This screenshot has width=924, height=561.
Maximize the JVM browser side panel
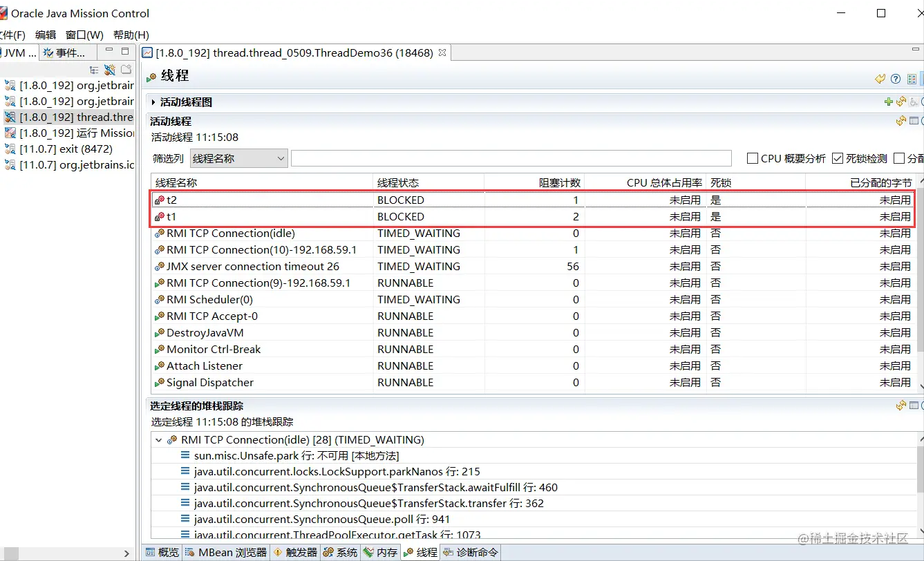(125, 51)
